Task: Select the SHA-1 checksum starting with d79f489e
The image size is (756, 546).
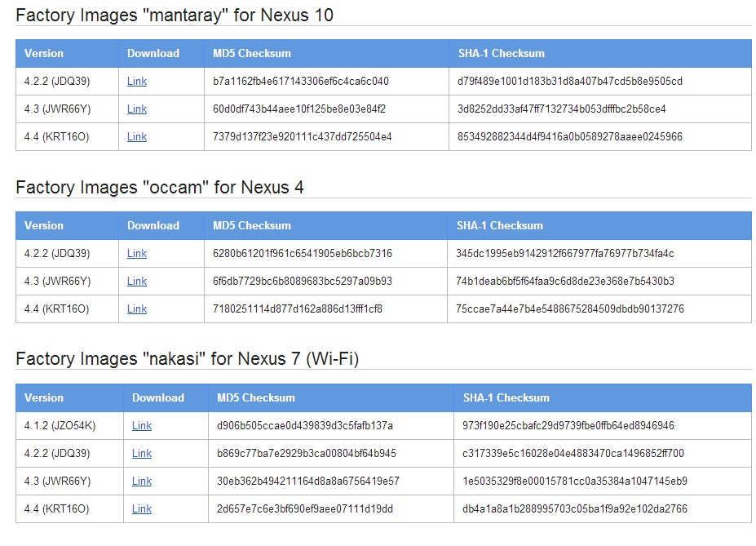Action: coord(570,81)
